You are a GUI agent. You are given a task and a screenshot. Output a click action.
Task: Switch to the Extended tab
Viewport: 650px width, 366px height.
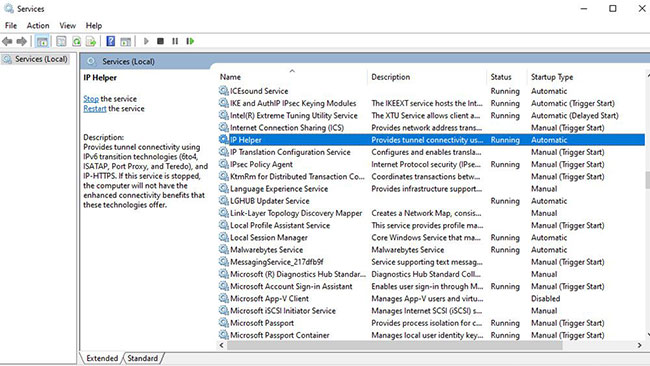(102, 358)
